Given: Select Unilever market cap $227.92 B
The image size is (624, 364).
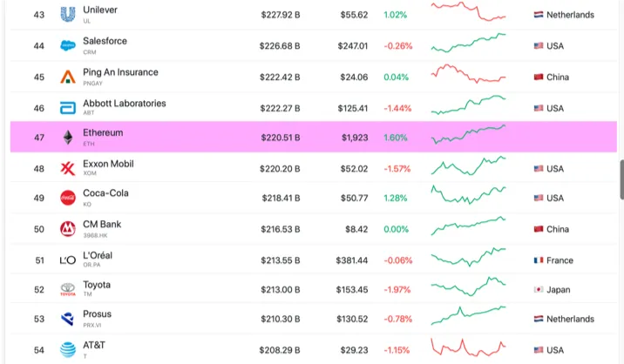Looking at the screenshot, I should pos(280,15).
